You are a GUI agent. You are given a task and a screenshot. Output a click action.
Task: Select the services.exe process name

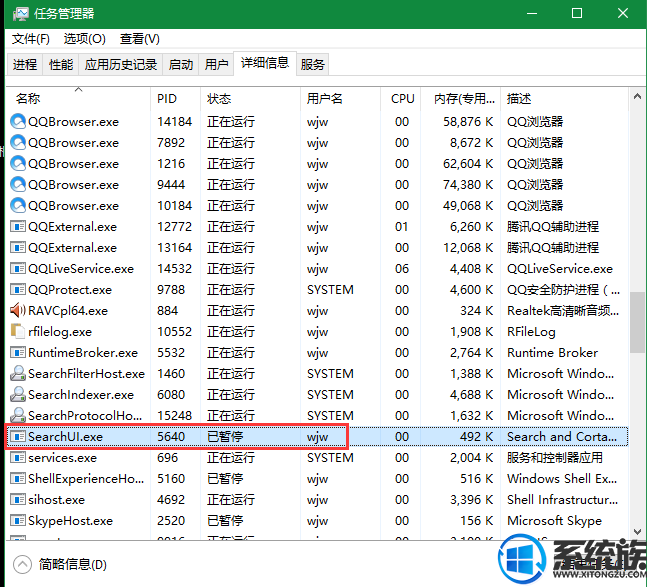click(x=62, y=457)
